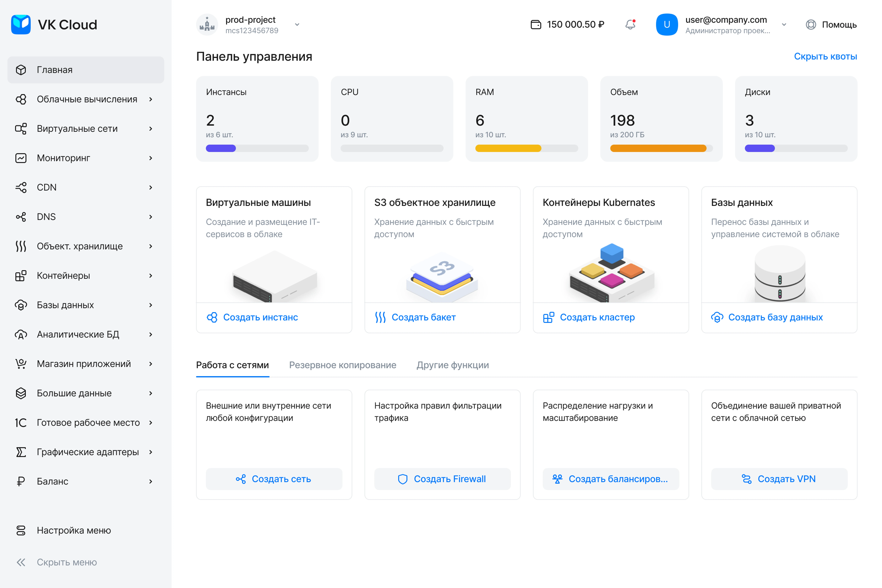This screenshot has width=882, height=588.
Task: Select the Баланс ruble icon
Action: [x=21, y=481]
